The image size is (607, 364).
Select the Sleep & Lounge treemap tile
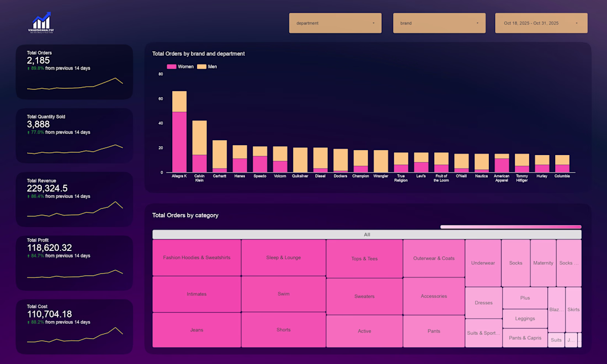pos(284,258)
